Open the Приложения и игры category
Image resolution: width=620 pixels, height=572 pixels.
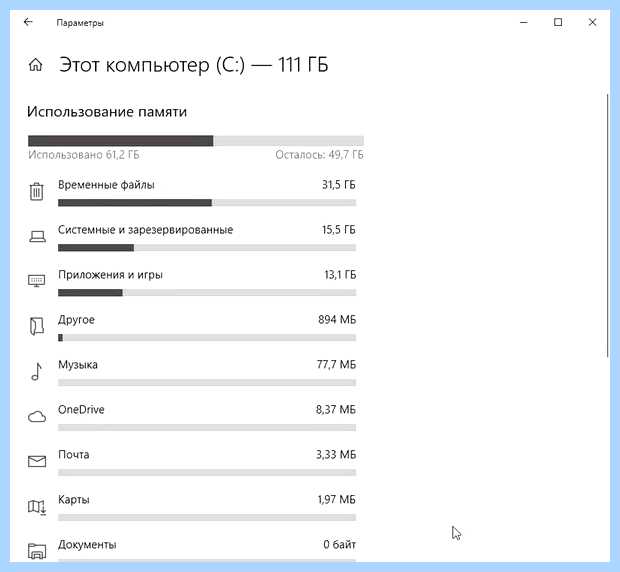coord(192,283)
